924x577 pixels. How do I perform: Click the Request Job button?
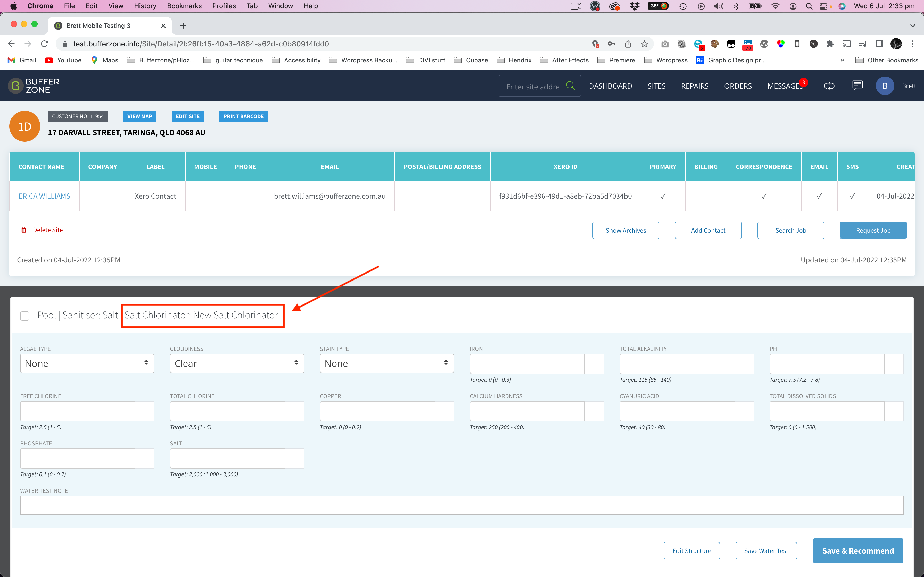pos(873,230)
